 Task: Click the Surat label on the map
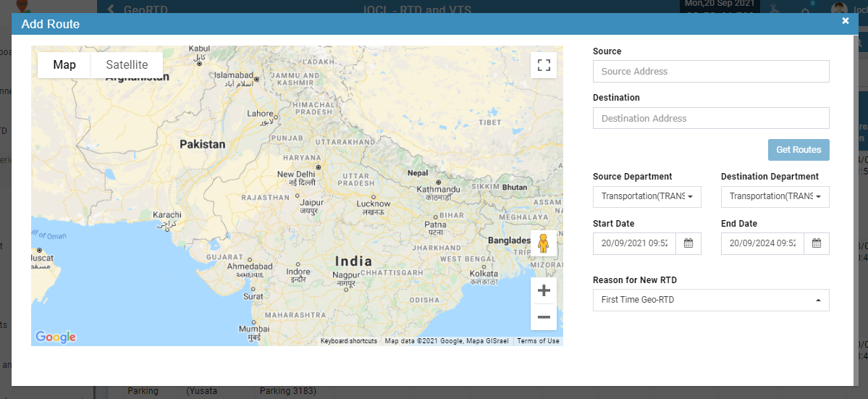pos(253,297)
